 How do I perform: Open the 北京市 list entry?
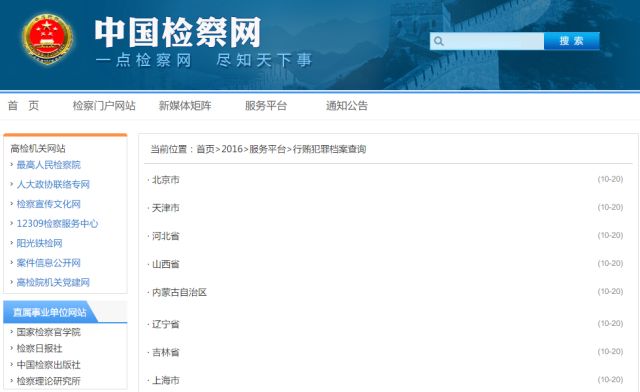pos(166,180)
